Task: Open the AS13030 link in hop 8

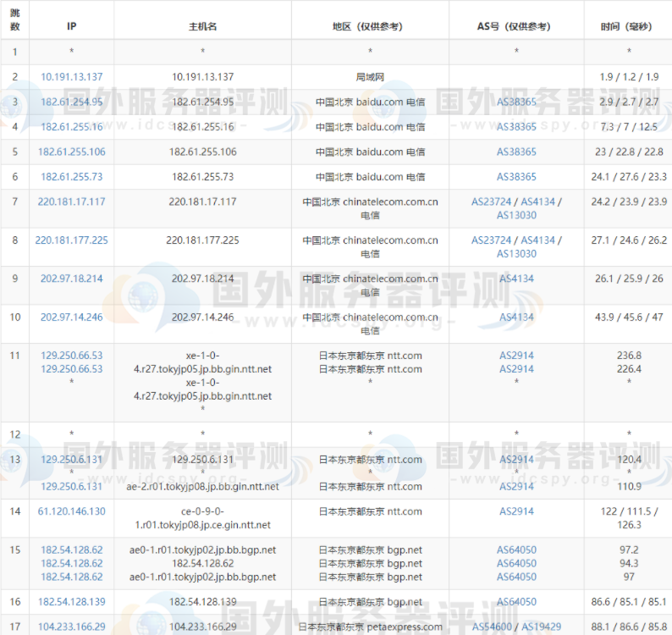Action: [516, 254]
